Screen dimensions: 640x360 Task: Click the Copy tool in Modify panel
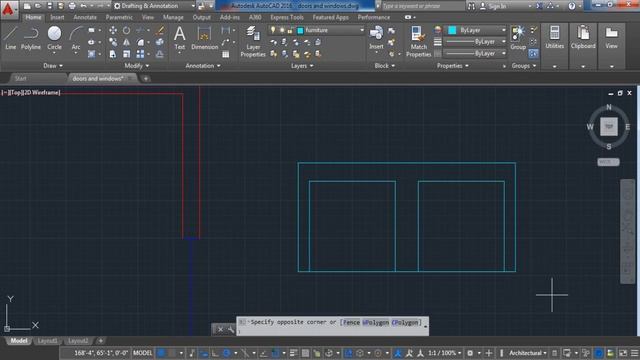click(113, 42)
